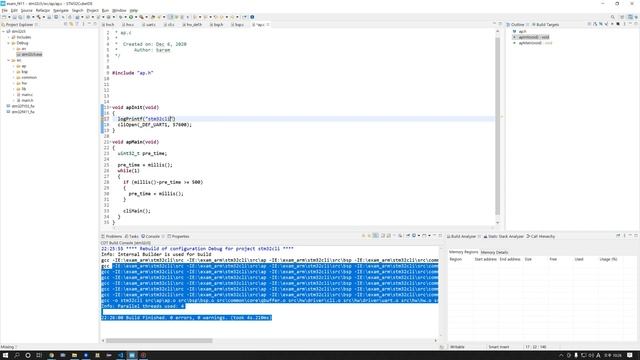Switch to the hw.c editor tab
Viewport: 640px width, 360px height.
[x=128, y=24]
